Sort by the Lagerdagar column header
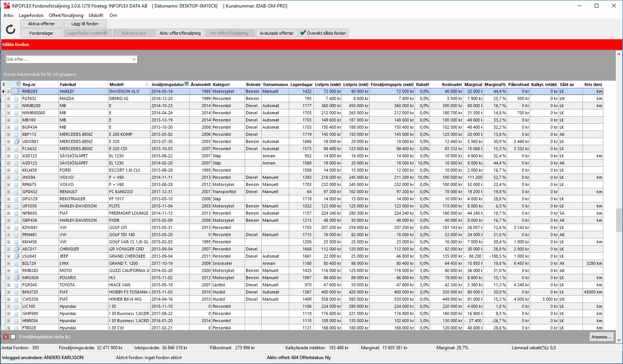This screenshot has width=623, height=364. (x=301, y=84)
